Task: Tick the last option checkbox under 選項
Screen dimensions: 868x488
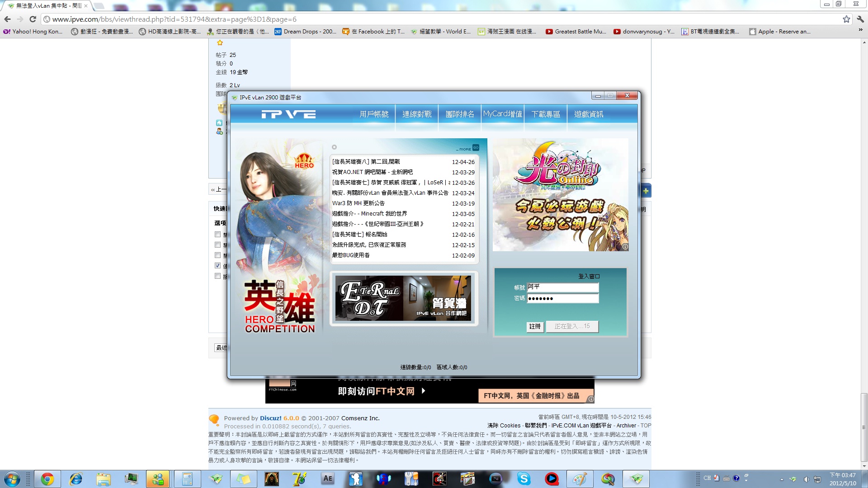Action: (x=217, y=276)
